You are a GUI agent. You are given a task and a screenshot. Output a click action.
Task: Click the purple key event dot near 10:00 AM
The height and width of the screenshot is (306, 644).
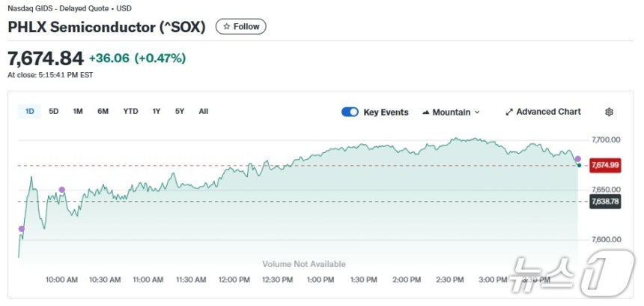[61, 190]
